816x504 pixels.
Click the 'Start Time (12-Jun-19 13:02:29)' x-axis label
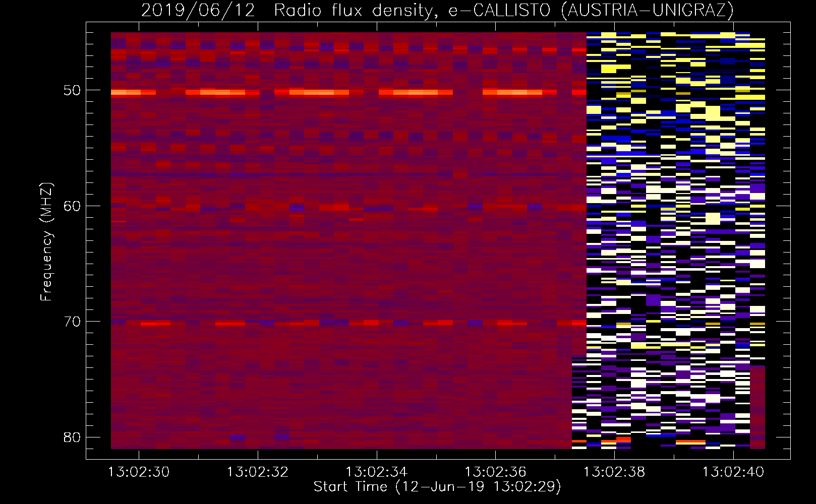437,487
